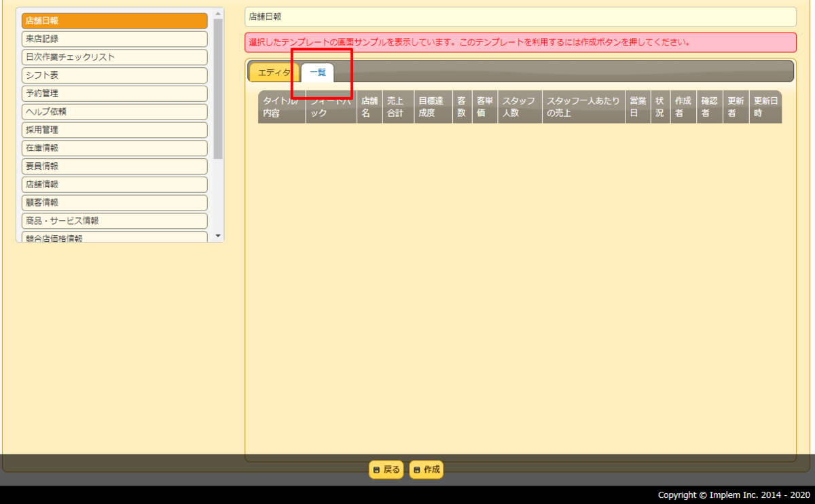Switch to the 一覧 tab
Viewport: 815px width, 504px height.
[319, 72]
